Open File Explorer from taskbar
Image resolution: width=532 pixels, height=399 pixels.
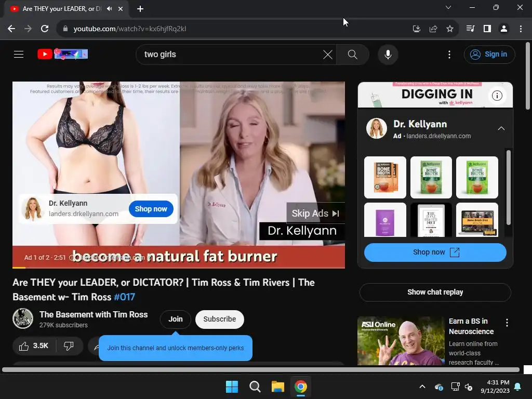[x=278, y=387]
